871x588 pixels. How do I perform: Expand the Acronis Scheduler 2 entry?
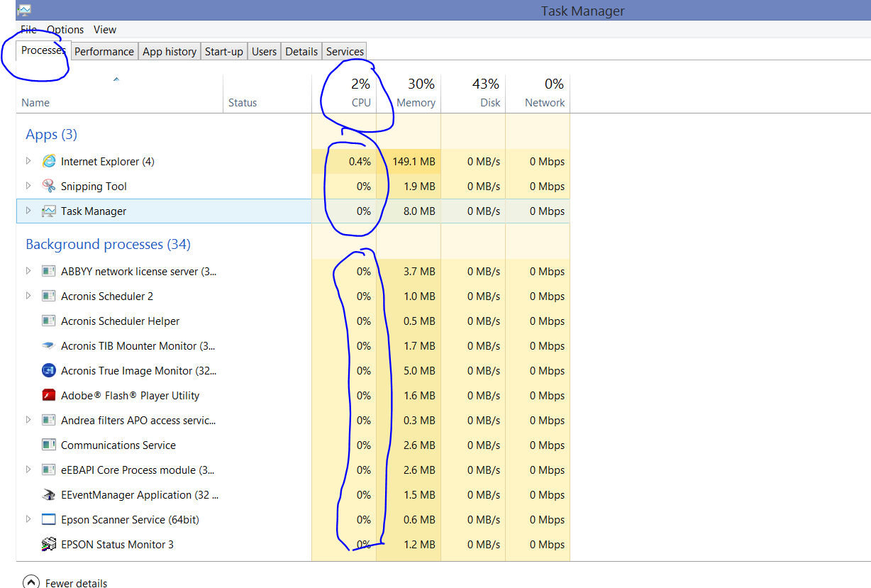tap(28, 296)
